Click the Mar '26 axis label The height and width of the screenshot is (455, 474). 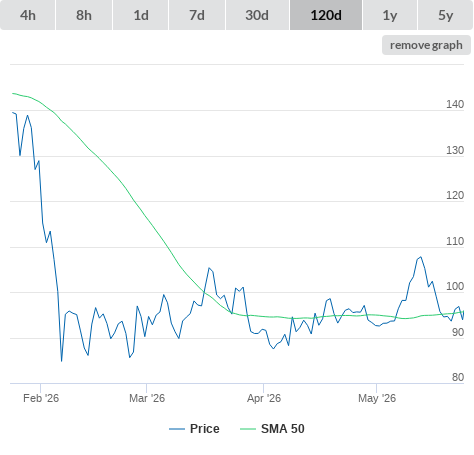point(147,398)
